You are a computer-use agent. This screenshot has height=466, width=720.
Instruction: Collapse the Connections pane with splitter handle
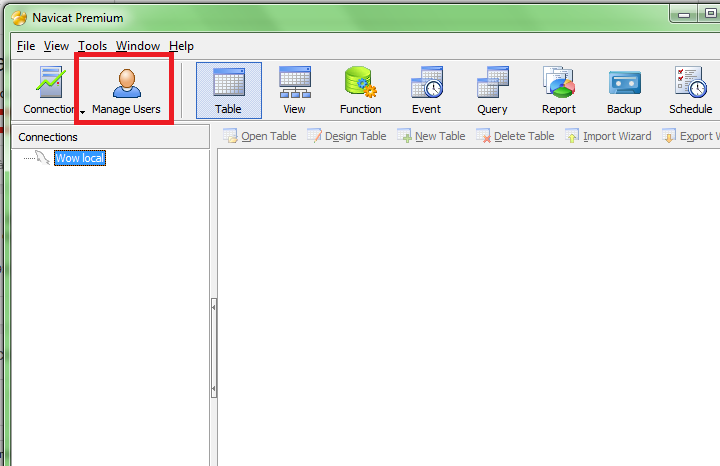(x=214, y=348)
